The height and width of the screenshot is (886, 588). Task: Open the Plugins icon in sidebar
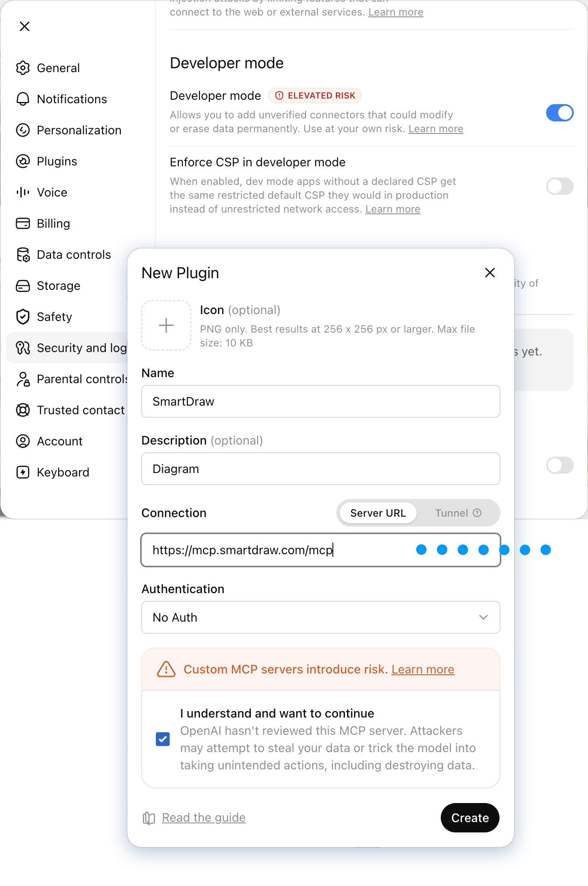[x=23, y=161]
